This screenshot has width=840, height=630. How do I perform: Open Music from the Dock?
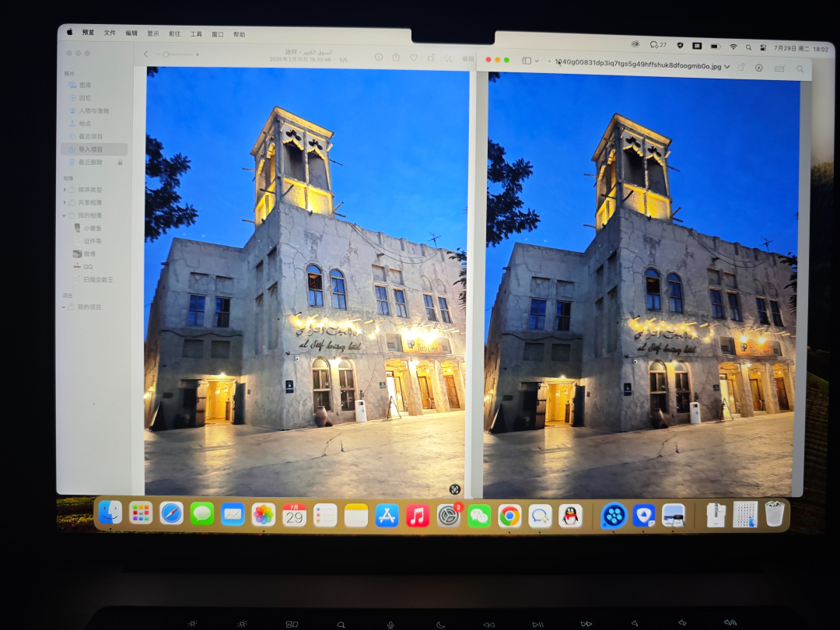(418, 516)
